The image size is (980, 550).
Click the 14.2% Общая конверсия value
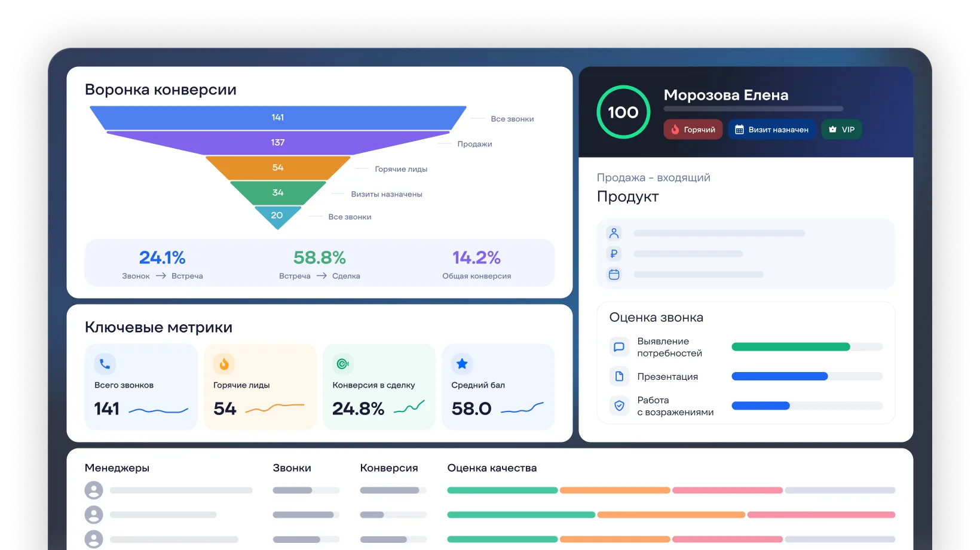point(476,257)
